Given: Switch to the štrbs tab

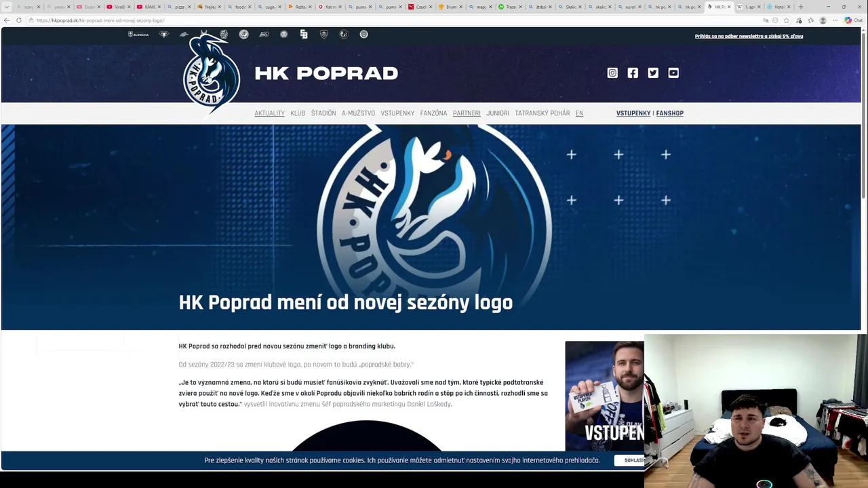Looking at the screenshot, I should coord(541,7).
